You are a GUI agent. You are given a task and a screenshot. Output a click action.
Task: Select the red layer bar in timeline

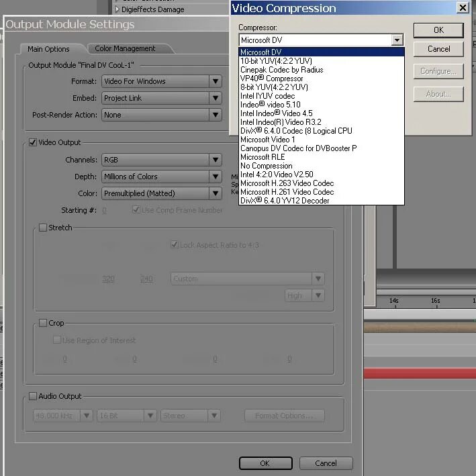(420, 373)
